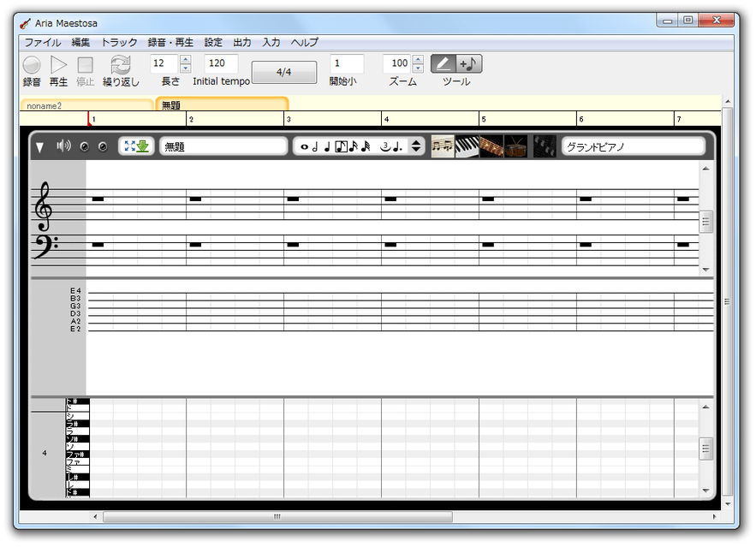Viewport: 756px width, 547px height.
Task: Click measure 5 marker on the timeline
Action: pyautogui.click(x=484, y=119)
